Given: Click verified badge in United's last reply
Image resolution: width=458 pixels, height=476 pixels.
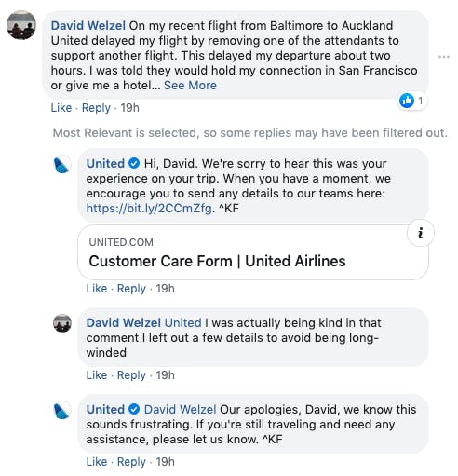Looking at the screenshot, I should coord(134,409).
